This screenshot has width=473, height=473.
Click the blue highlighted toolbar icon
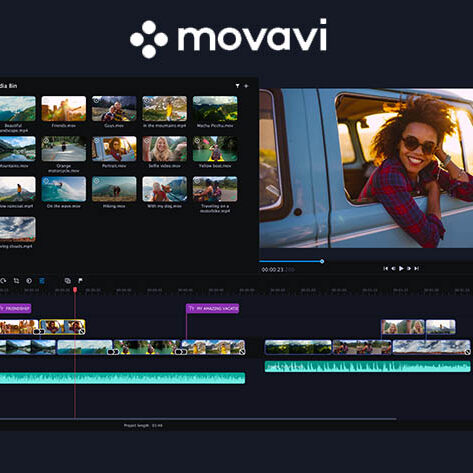(x=42, y=281)
